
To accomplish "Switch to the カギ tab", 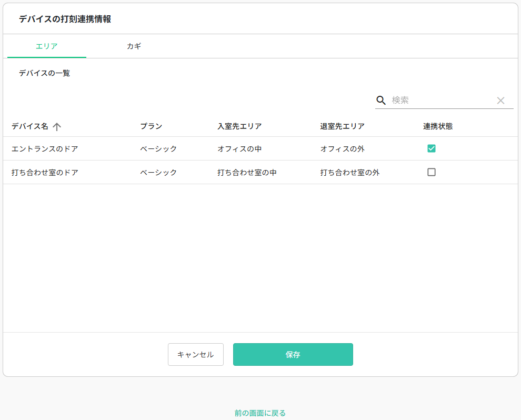I will pyautogui.click(x=133, y=46).
